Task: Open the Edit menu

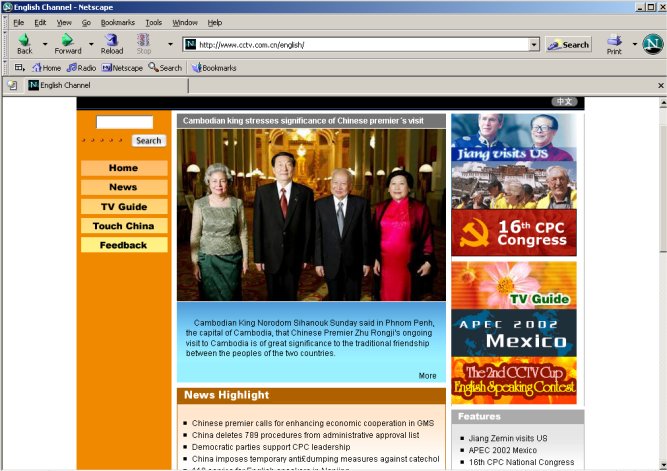Action: (40, 23)
